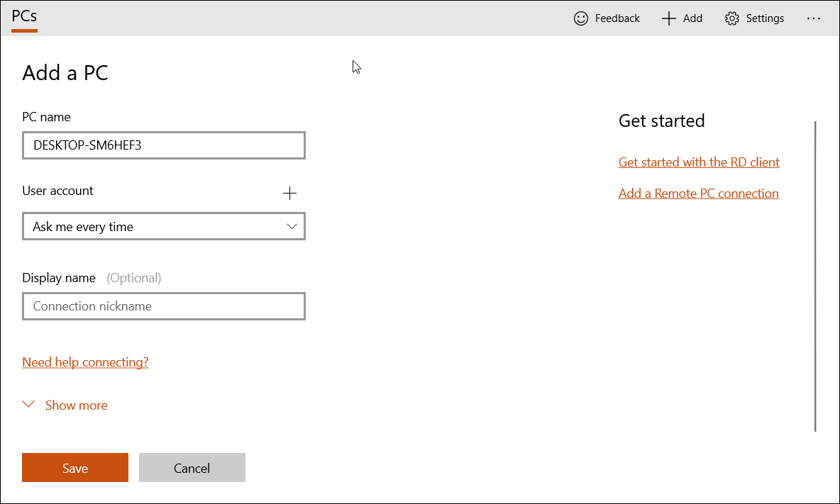Click the dropdown arrow on the user account selector
This screenshot has width=840, height=504.
(x=291, y=225)
